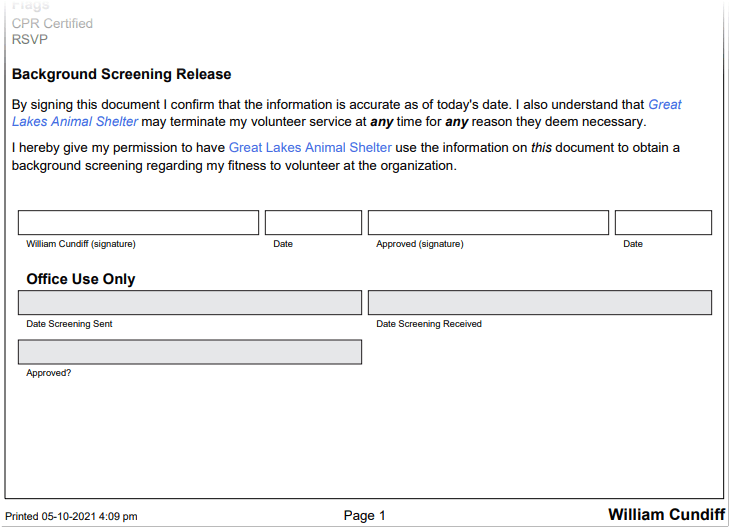Click the Date box beside Approved signature
Image resolution: width=731 pixels, height=529 pixels.
tap(663, 222)
